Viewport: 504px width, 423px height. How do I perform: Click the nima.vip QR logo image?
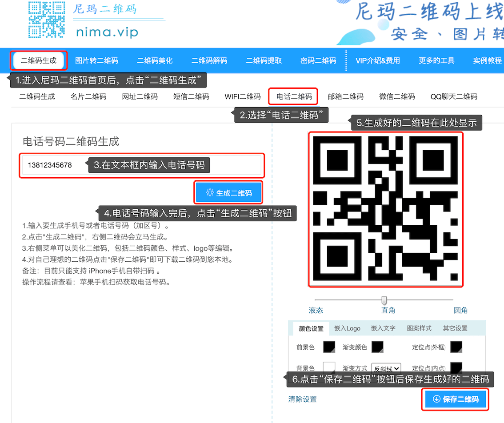click(47, 20)
